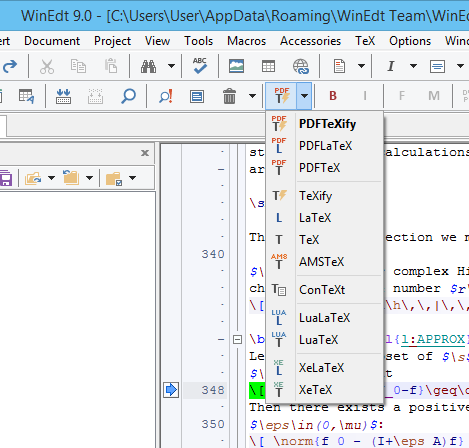Viewport: 469px width, 448px height.
Task: Click the blue lined document window icon
Action: point(197,96)
